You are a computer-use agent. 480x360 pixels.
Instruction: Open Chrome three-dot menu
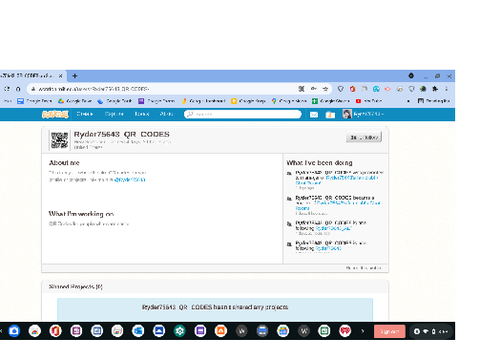pyautogui.click(x=446, y=89)
